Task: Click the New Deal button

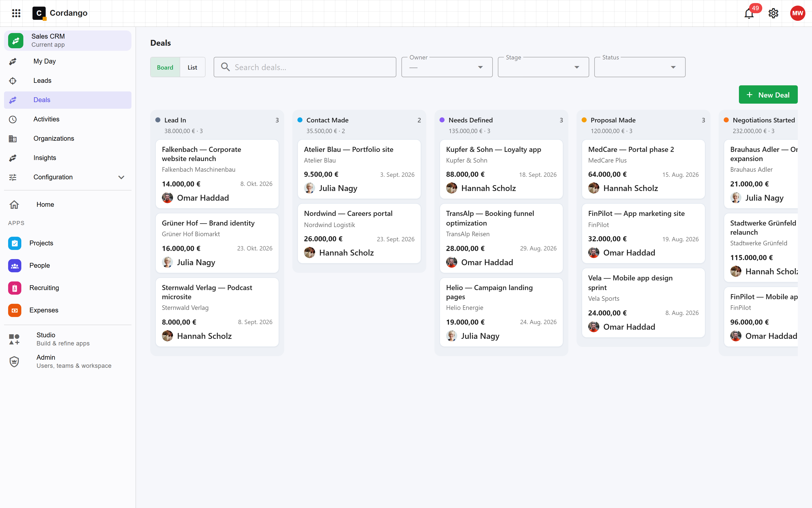Action: coord(768,95)
